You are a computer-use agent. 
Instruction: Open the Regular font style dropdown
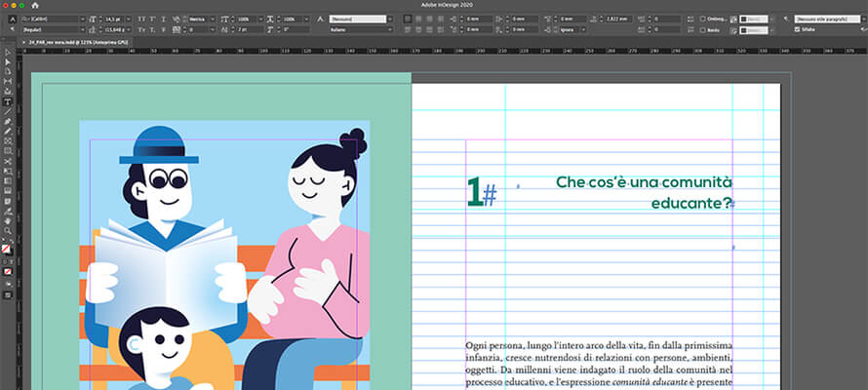(82, 29)
